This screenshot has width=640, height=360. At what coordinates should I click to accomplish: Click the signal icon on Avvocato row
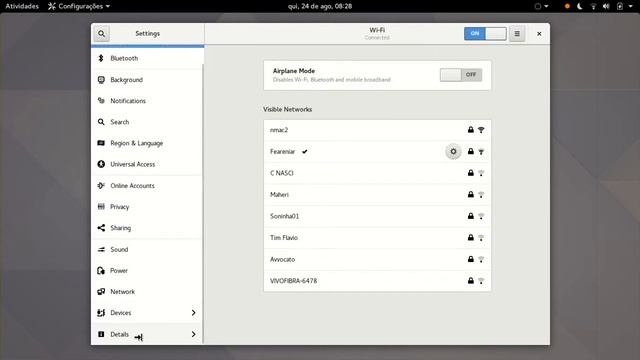[481, 260]
